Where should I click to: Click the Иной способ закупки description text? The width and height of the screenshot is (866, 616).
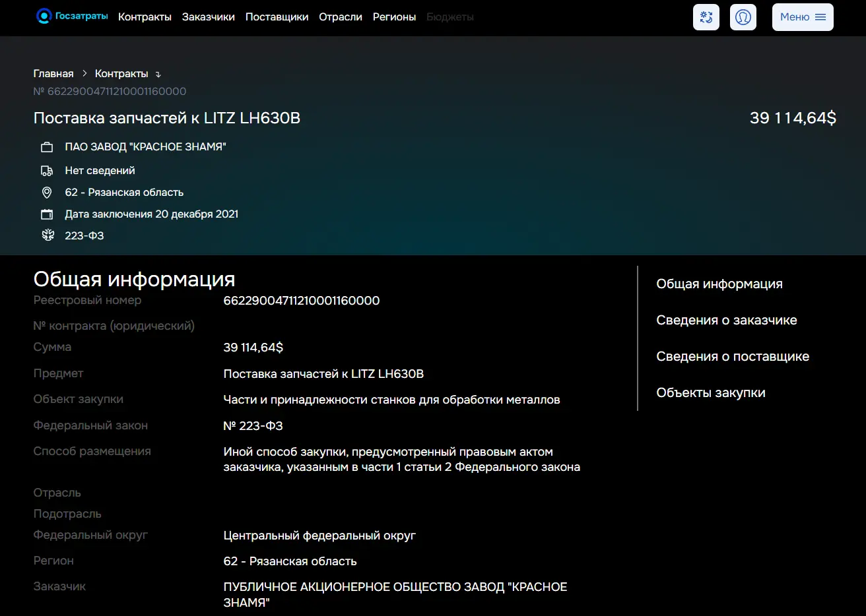coord(402,460)
